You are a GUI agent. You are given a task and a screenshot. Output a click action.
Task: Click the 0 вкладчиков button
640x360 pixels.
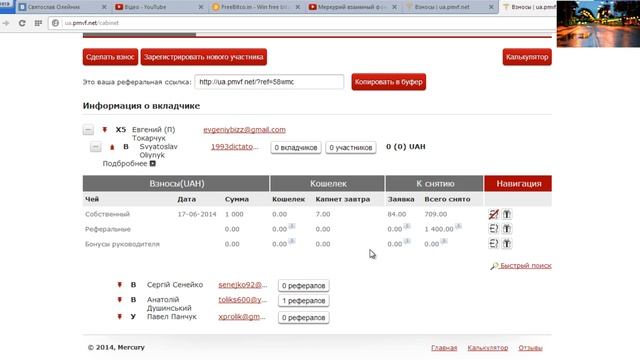tap(296, 147)
